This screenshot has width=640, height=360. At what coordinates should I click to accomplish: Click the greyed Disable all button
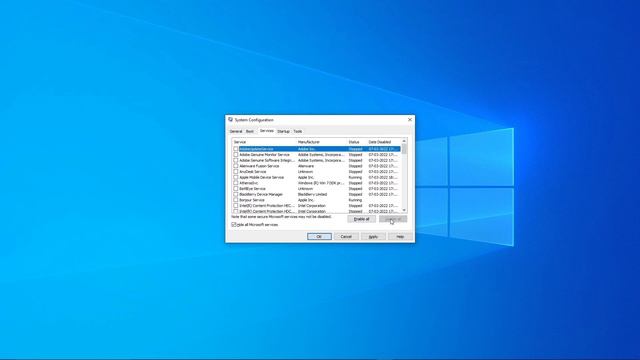[393, 219]
